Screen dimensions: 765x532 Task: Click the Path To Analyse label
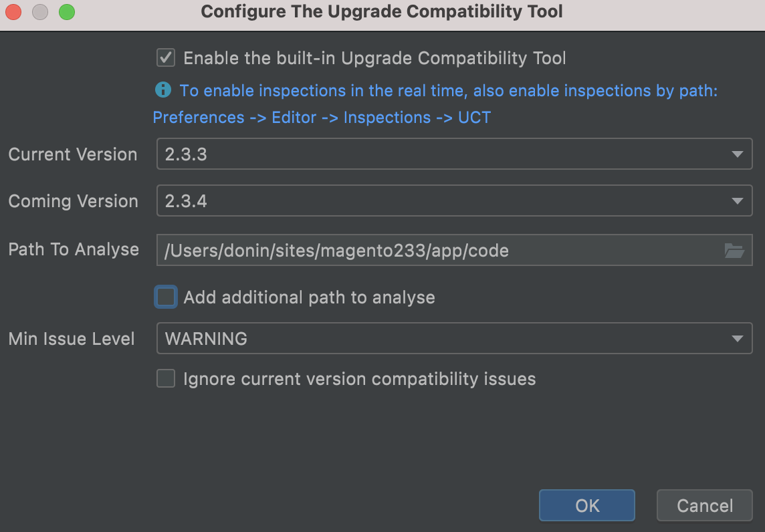pyautogui.click(x=74, y=249)
